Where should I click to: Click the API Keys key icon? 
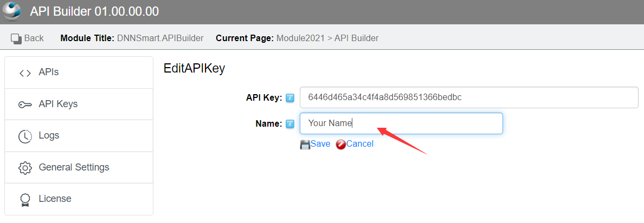click(x=25, y=105)
